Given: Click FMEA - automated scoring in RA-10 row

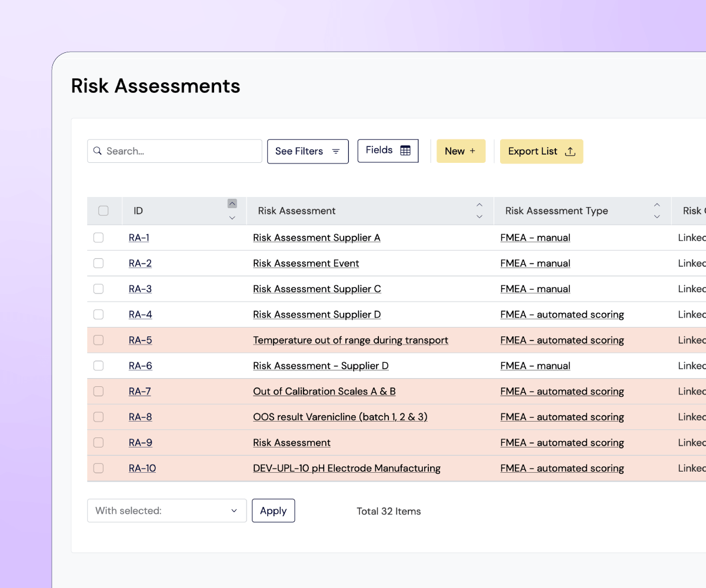Looking at the screenshot, I should 562,468.
